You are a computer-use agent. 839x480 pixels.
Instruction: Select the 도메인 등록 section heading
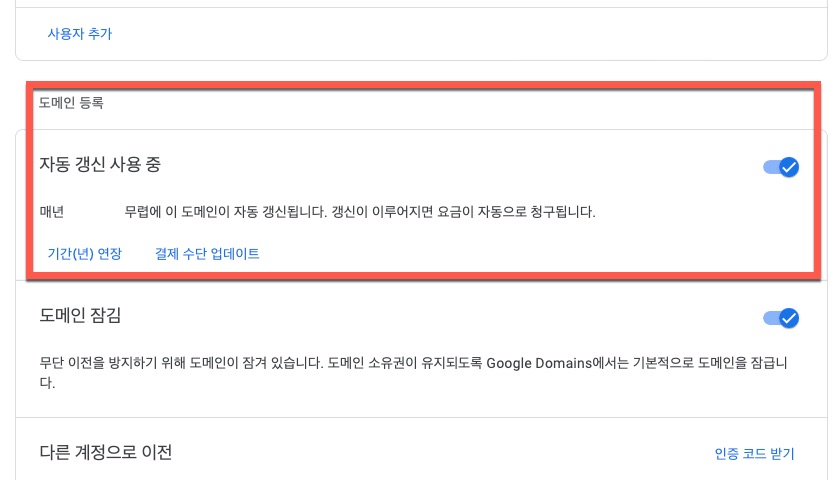71,103
